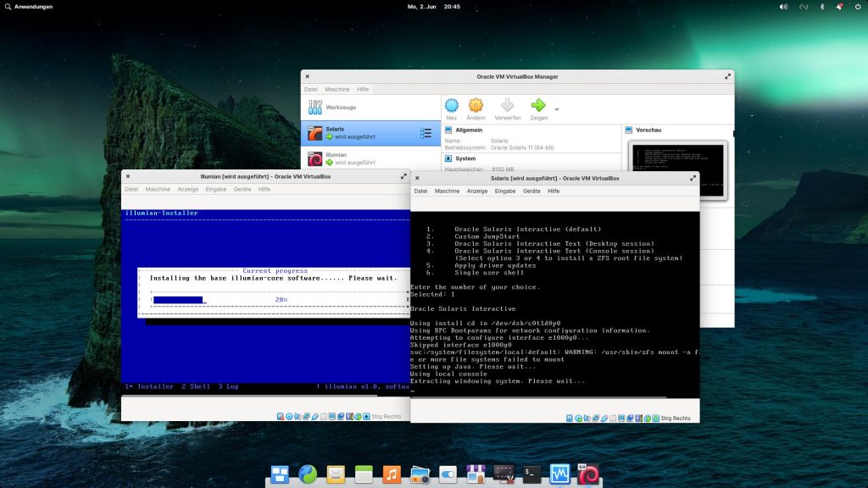Click the Neu (new VM) toolbar icon
Viewport: 868px width, 488px height.
pos(452,106)
